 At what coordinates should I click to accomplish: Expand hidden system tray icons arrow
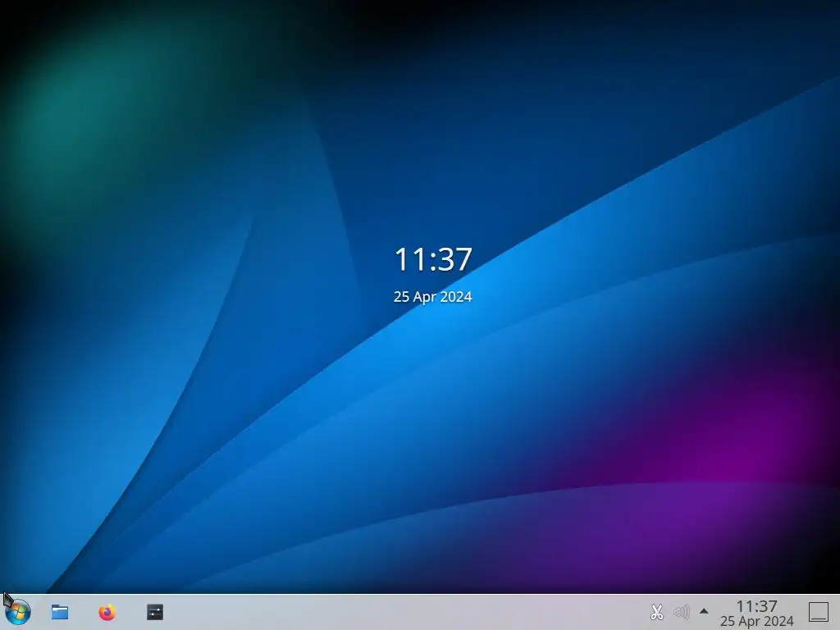tap(704, 611)
